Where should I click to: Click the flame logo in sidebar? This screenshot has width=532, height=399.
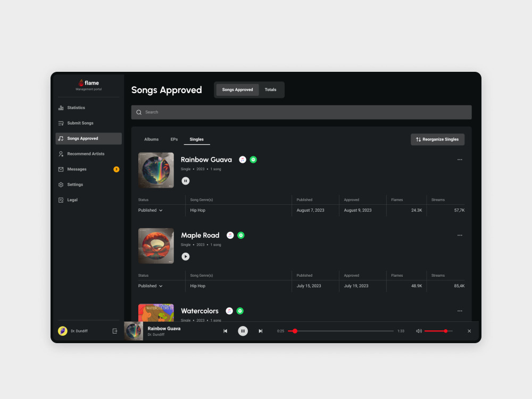[x=88, y=85]
